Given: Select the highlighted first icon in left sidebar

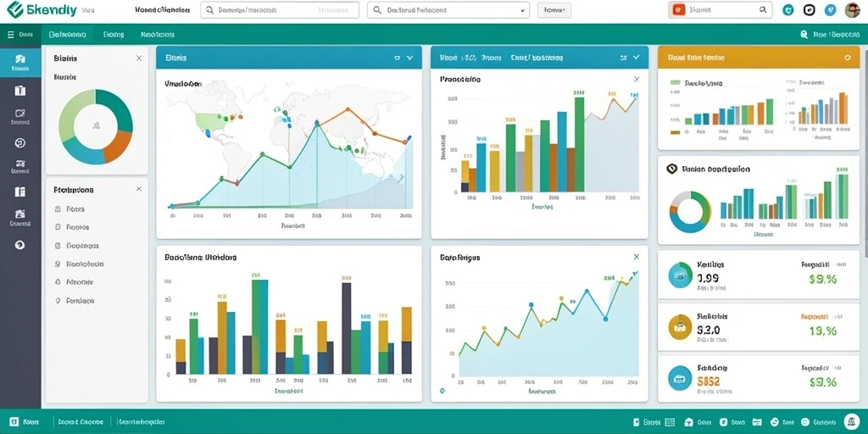Looking at the screenshot, I should click(20, 63).
